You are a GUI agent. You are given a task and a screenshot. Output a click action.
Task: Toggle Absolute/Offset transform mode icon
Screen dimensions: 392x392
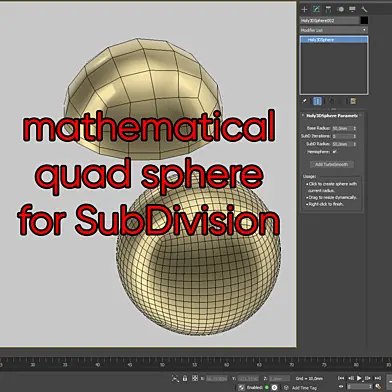tap(195, 378)
